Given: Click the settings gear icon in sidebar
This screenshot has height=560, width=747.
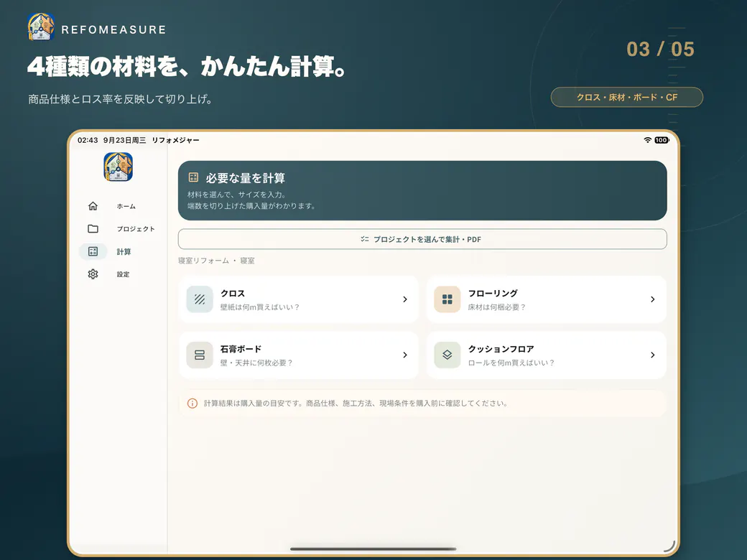Looking at the screenshot, I should [93, 274].
